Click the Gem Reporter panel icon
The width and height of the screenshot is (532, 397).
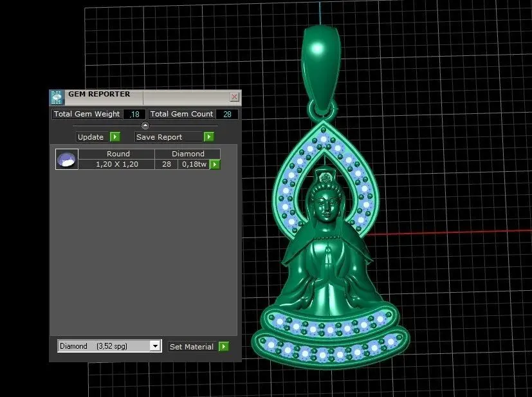coord(57,97)
